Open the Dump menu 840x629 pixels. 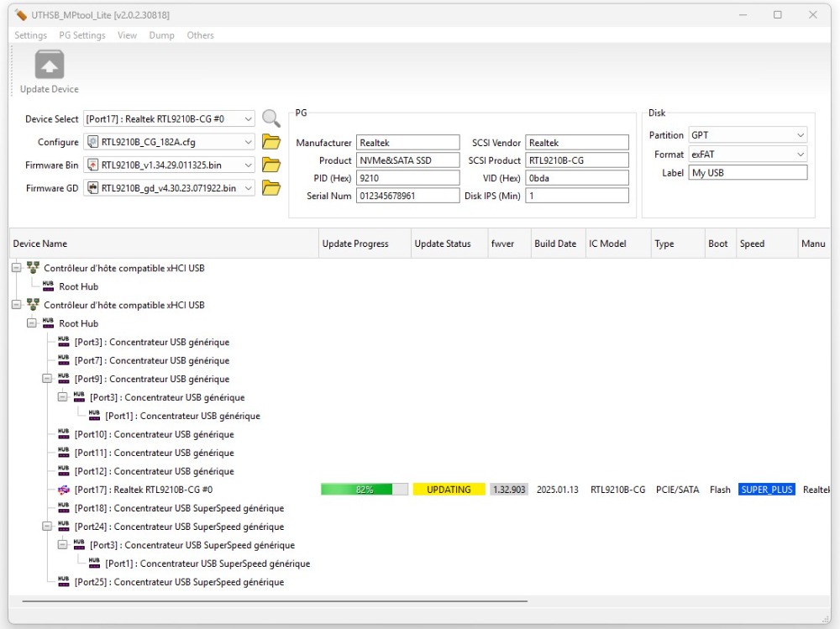pyautogui.click(x=161, y=35)
